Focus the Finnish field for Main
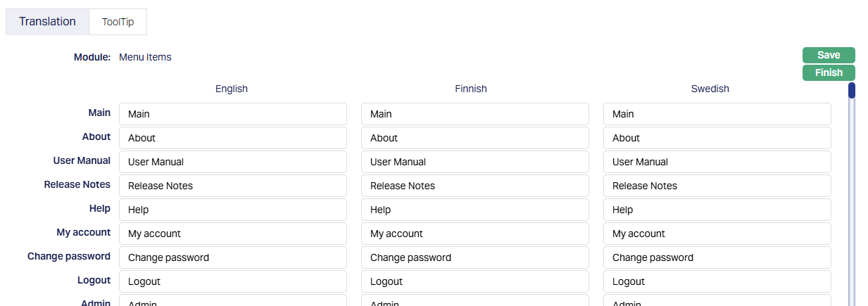The image size is (868, 306). pos(474,114)
